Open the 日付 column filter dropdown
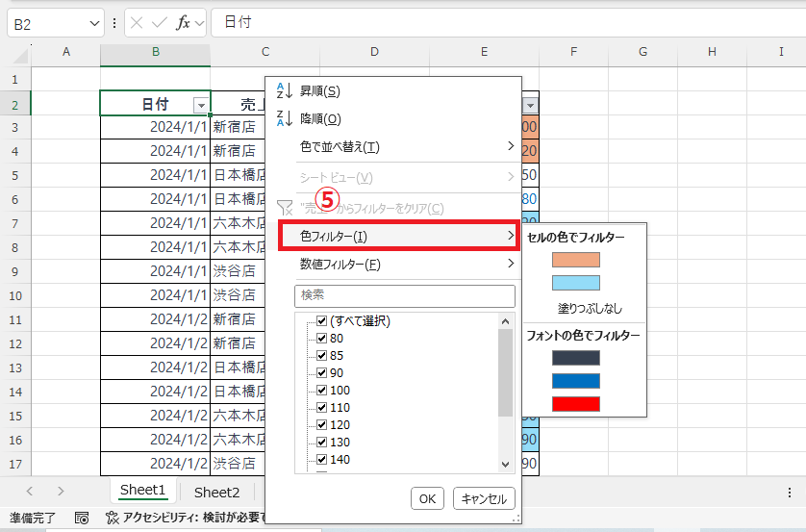 pyautogui.click(x=201, y=106)
